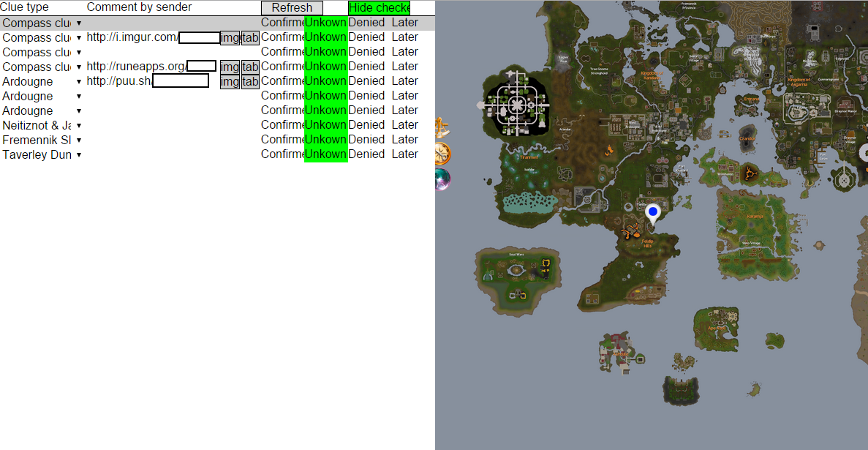Select the compass icon at the map edge
The width and height of the screenshot is (868, 450).
click(442, 154)
